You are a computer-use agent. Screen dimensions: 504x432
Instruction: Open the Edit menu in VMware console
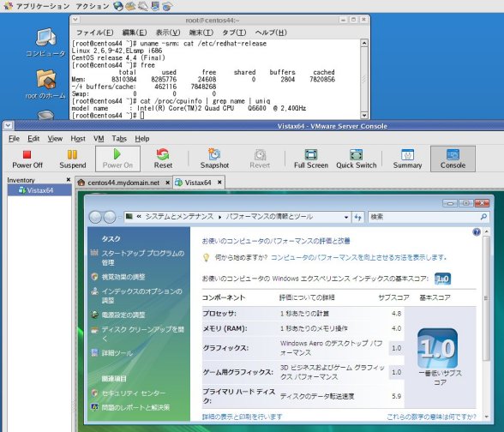click(x=33, y=139)
